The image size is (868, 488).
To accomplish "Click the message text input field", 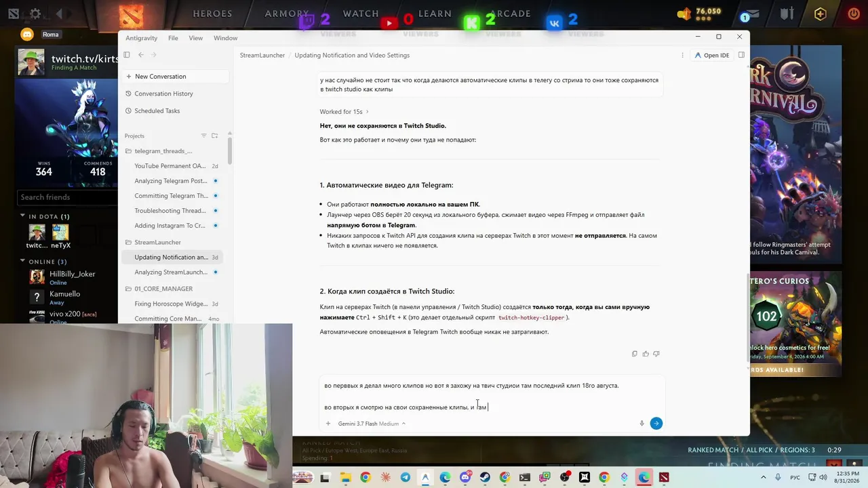I will pos(492,396).
